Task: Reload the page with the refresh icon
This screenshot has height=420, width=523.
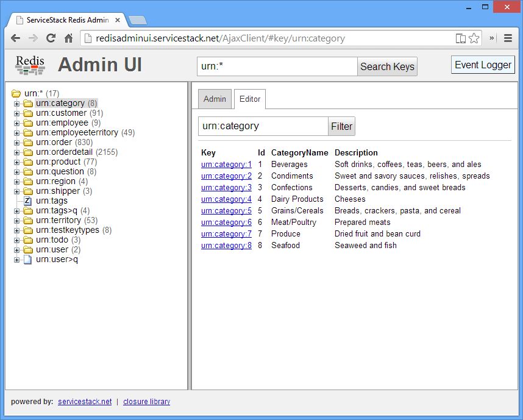Action: point(51,38)
